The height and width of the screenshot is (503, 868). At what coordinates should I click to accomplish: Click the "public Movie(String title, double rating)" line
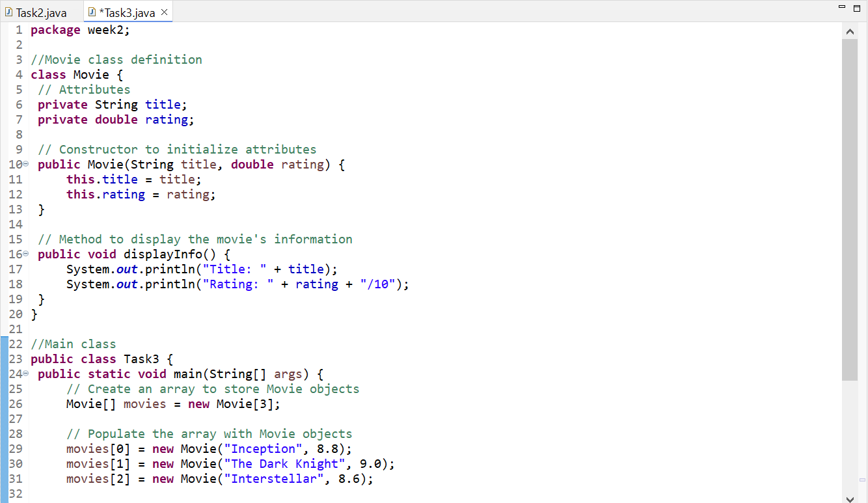pyautogui.click(x=191, y=165)
